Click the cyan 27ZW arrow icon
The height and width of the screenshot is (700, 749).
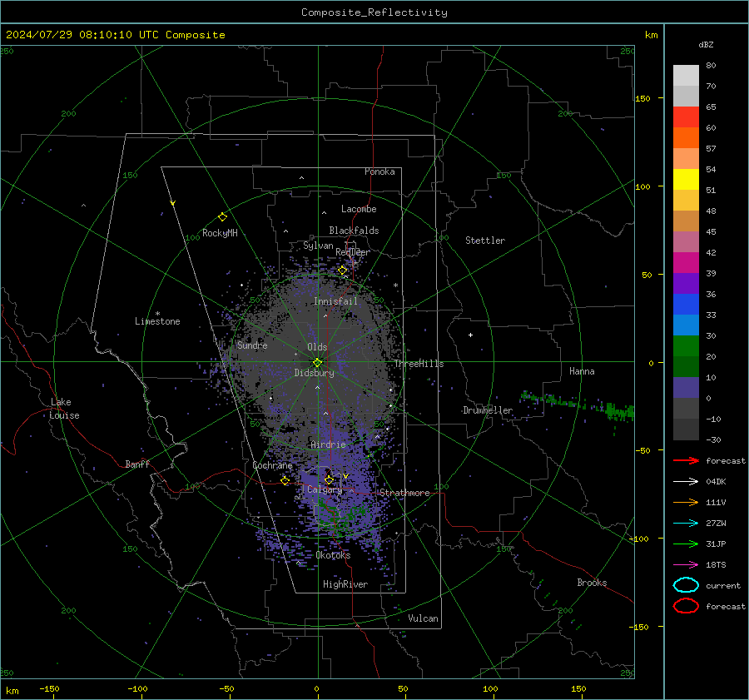pos(686,524)
